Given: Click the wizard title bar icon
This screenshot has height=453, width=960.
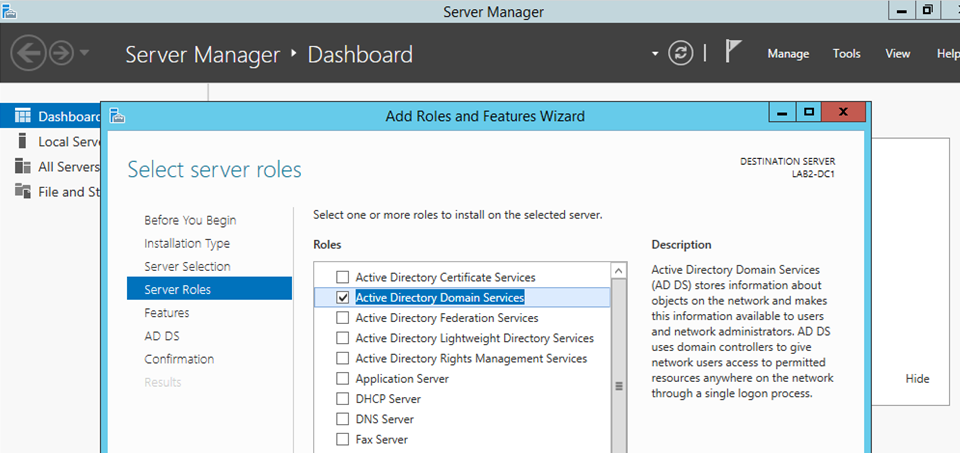Looking at the screenshot, I should pyautogui.click(x=117, y=115).
